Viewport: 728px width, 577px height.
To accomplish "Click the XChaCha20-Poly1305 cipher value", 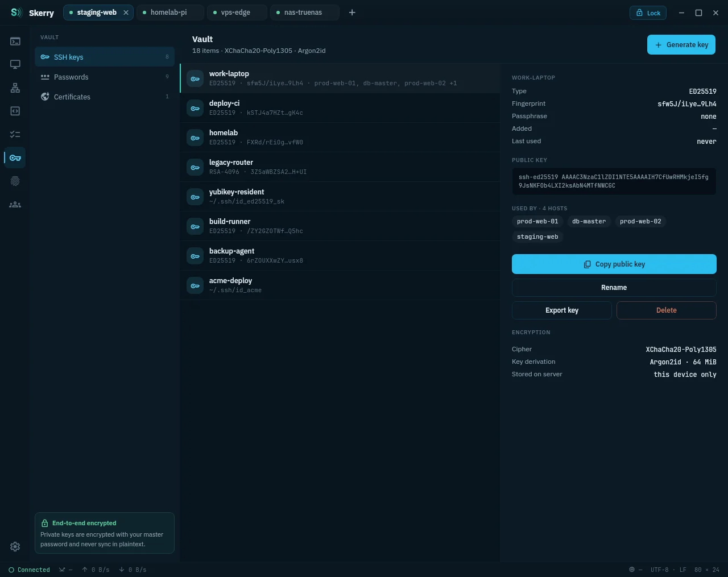I will click(681, 350).
